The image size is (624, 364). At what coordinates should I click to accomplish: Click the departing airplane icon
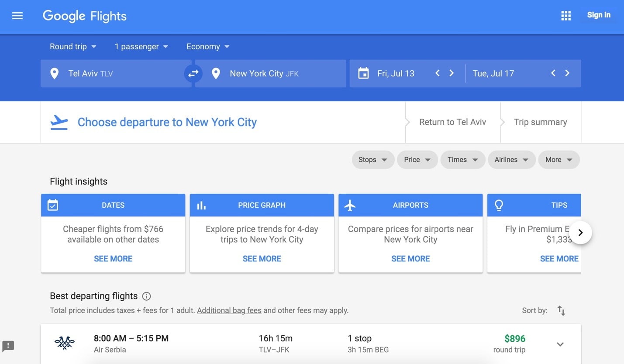pos(59,122)
